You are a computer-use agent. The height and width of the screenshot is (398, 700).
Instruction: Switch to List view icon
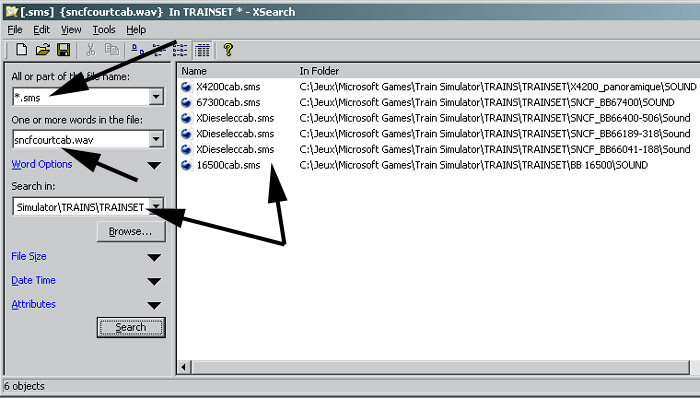click(x=180, y=50)
